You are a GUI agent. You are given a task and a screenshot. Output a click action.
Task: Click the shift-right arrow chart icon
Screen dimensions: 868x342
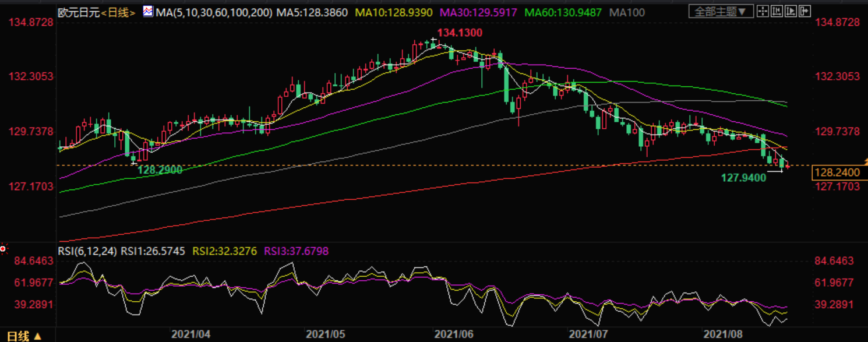pos(805,11)
